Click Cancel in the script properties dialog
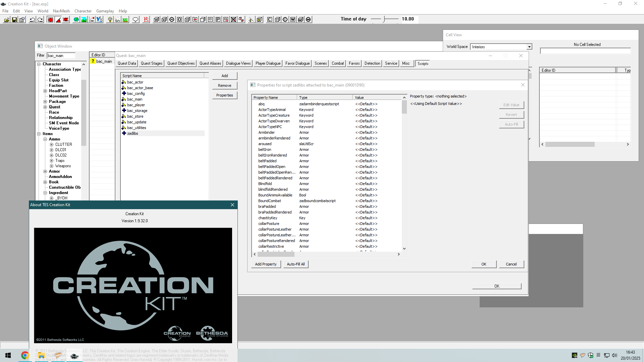The width and height of the screenshot is (644, 362). [511, 264]
